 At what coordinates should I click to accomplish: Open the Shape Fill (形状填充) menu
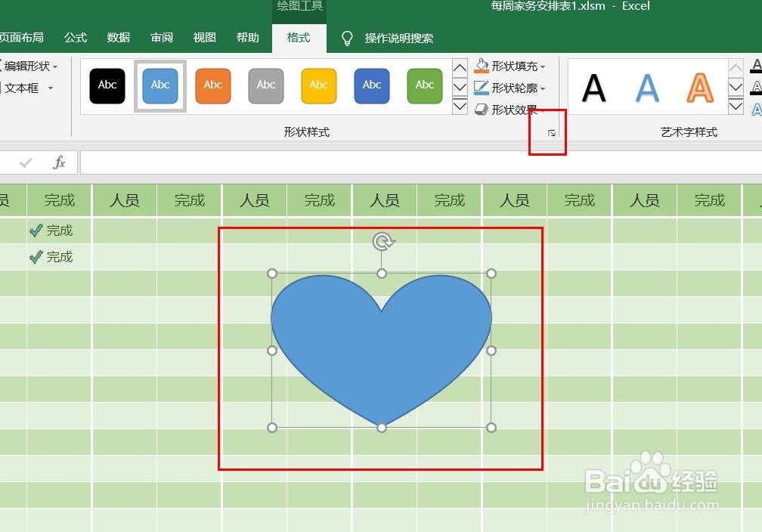tap(511, 66)
